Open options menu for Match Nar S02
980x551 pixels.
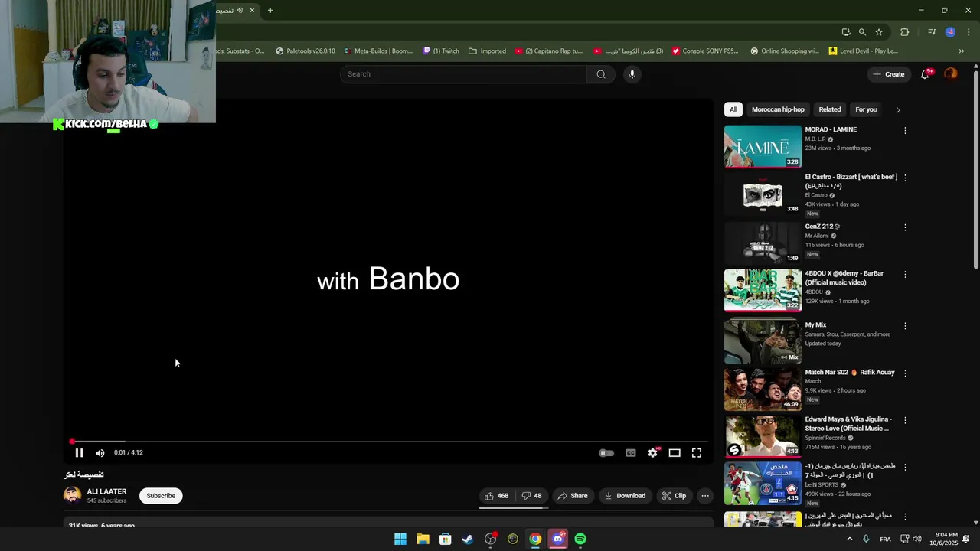[x=905, y=373]
